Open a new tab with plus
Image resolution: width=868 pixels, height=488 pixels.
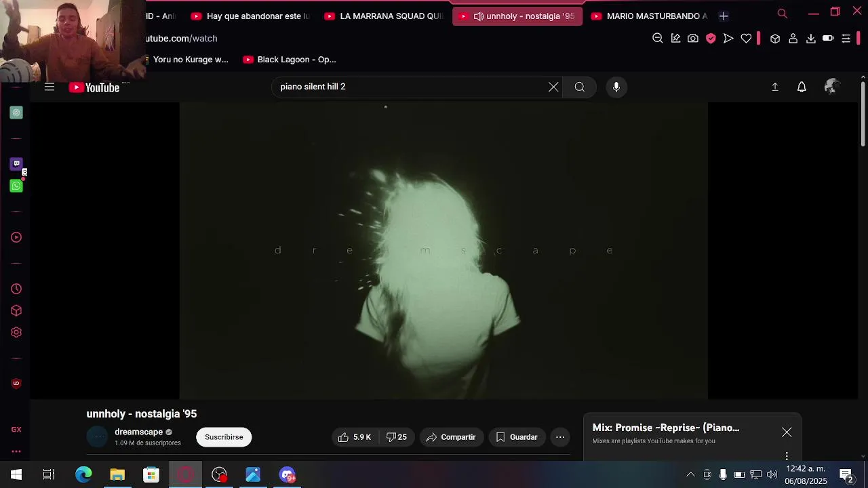724,16
